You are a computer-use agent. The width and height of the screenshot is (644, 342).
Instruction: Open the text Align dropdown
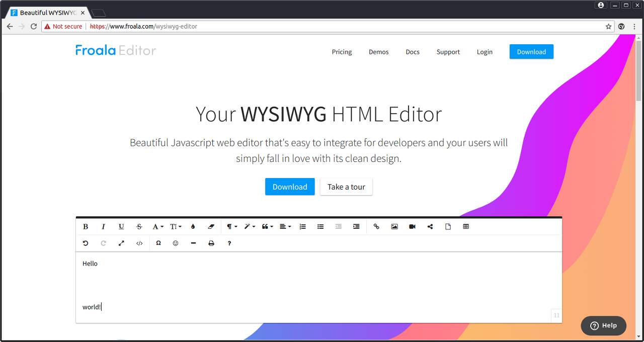pyautogui.click(x=285, y=227)
